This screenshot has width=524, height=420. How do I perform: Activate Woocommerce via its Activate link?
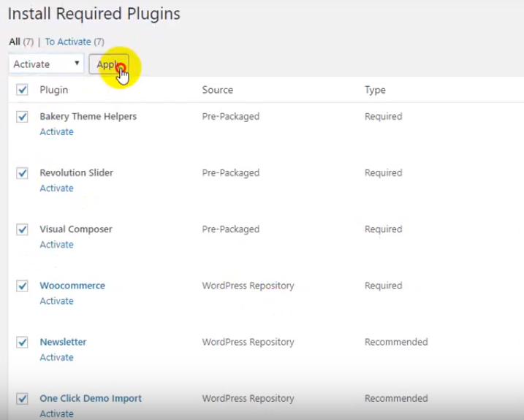[56, 301]
